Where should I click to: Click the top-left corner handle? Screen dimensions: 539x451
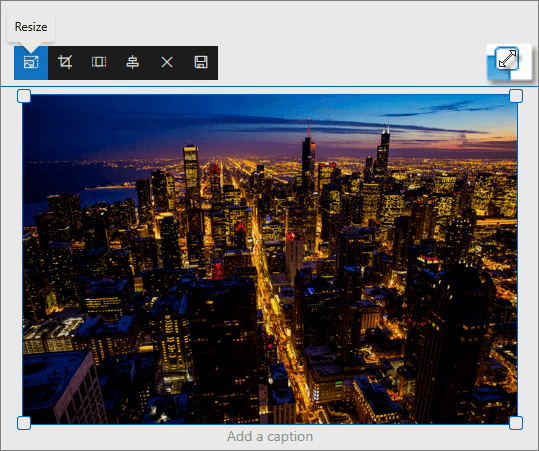pyautogui.click(x=24, y=96)
